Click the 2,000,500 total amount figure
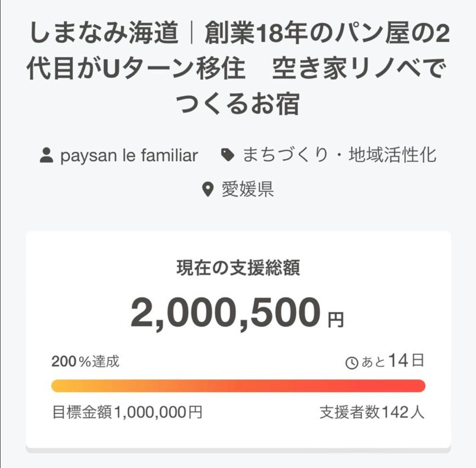Viewport: 476px width, 468px height. point(226,313)
